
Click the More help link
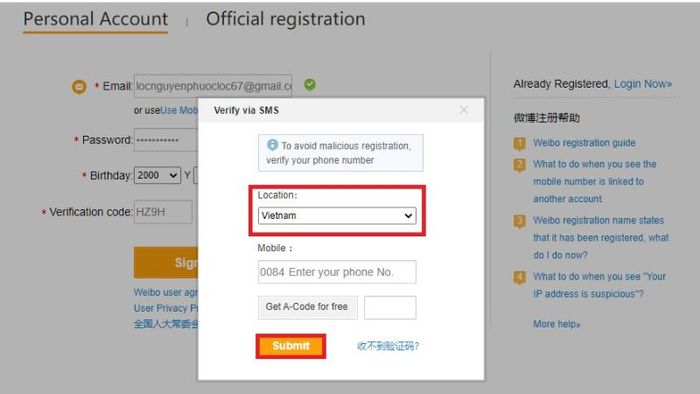pyautogui.click(x=557, y=324)
